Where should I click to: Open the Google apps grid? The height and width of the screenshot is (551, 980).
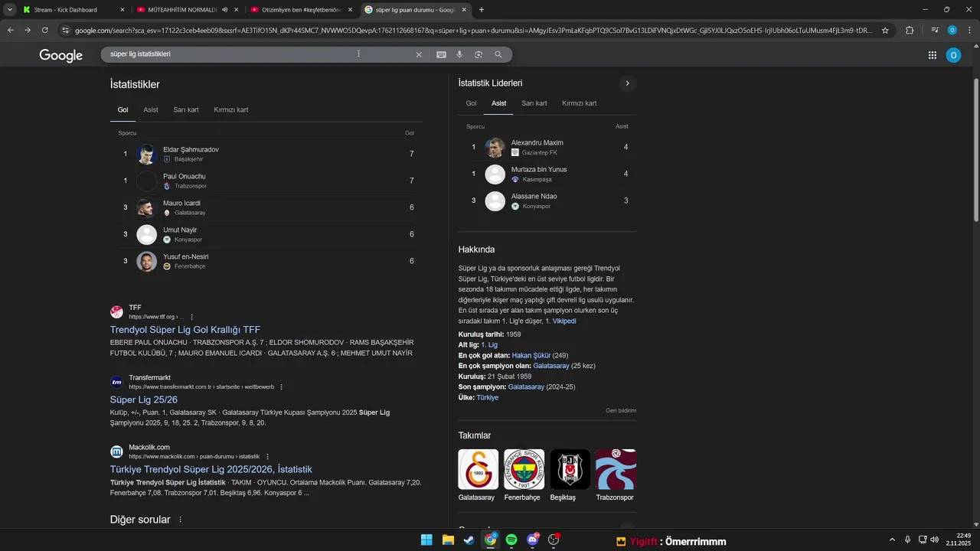933,55
